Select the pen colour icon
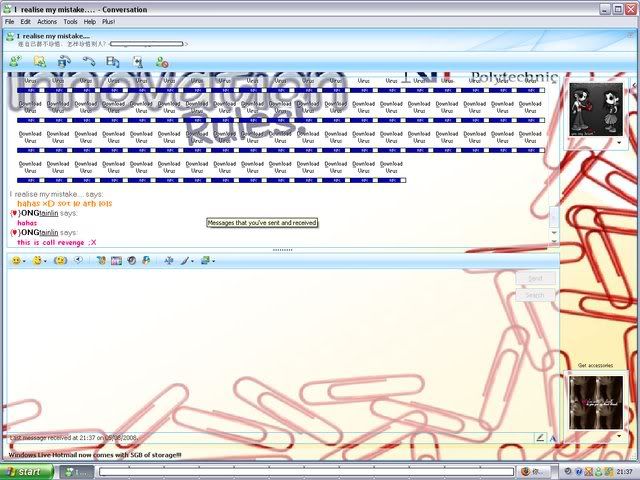The width and height of the screenshot is (640, 480). [185, 260]
